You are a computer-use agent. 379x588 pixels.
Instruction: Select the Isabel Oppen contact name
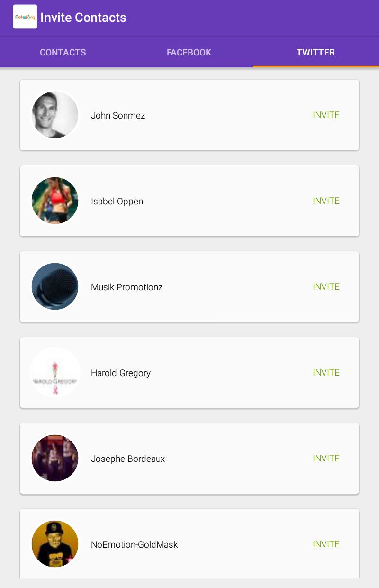[117, 202]
